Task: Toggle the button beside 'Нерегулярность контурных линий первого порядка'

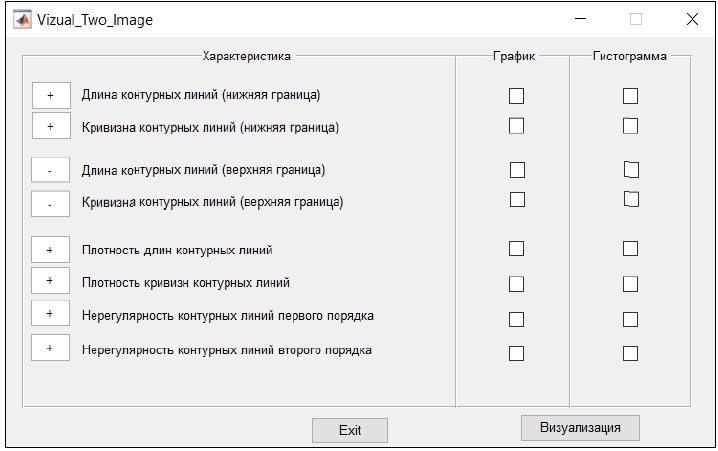Action: pyautogui.click(x=50, y=314)
